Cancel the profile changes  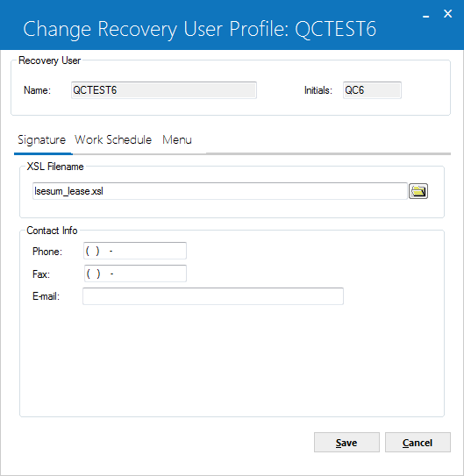coord(418,443)
